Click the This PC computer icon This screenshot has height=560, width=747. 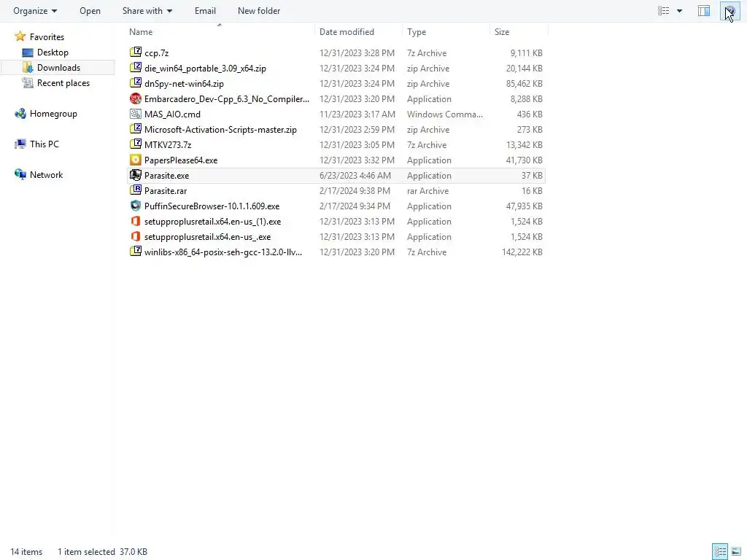point(20,144)
